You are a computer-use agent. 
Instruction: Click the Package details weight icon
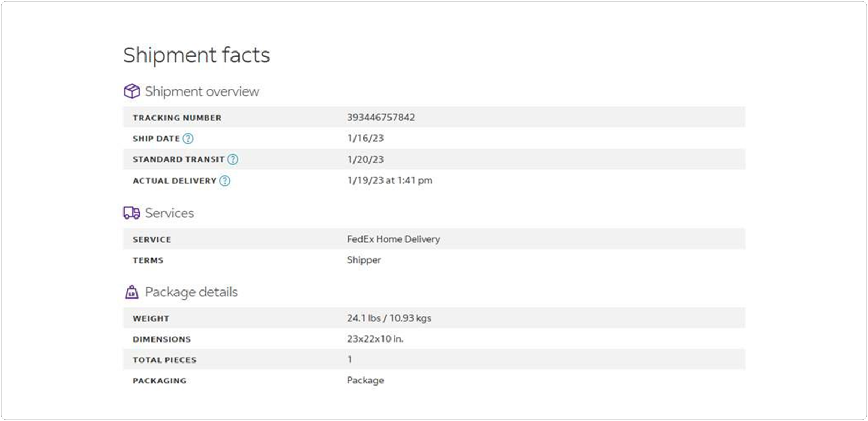[x=132, y=292]
